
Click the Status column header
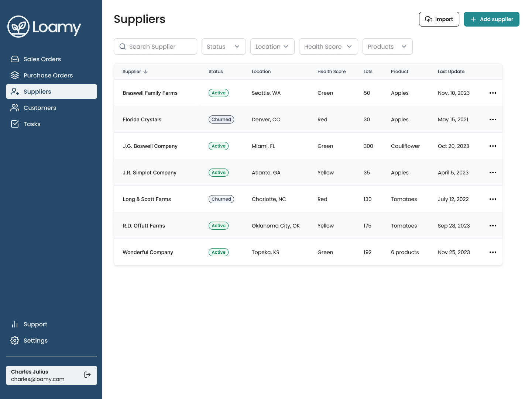click(216, 72)
